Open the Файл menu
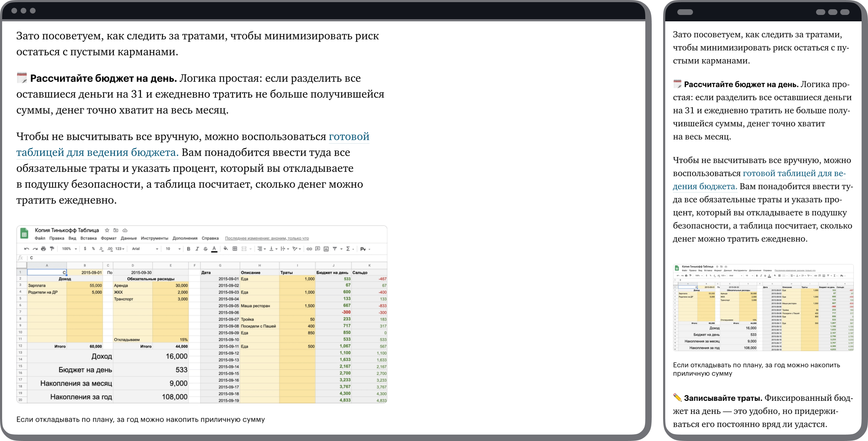 pyautogui.click(x=40, y=238)
